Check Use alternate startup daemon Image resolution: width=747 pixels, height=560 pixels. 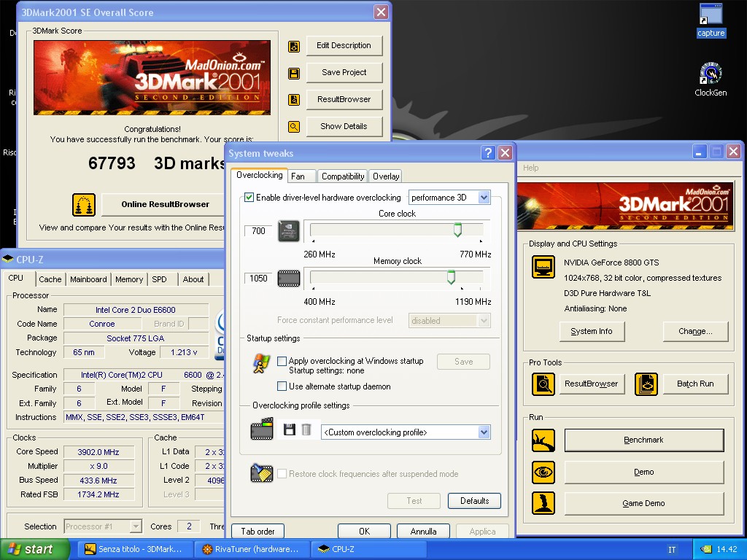[282, 386]
